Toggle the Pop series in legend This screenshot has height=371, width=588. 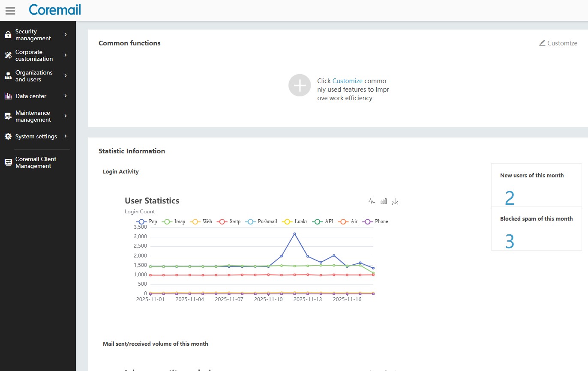click(x=147, y=221)
